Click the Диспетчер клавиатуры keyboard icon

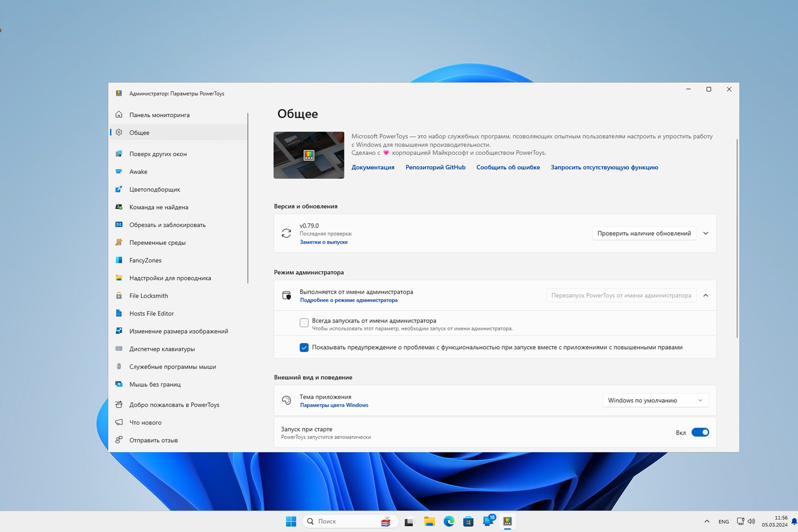119,349
